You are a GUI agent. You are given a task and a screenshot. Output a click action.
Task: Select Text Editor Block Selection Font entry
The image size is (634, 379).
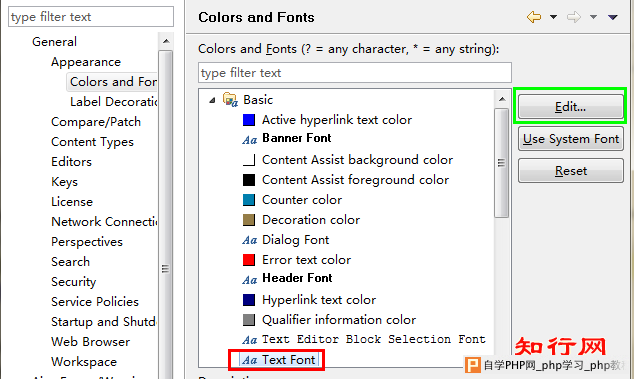pyautogui.click(x=374, y=339)
